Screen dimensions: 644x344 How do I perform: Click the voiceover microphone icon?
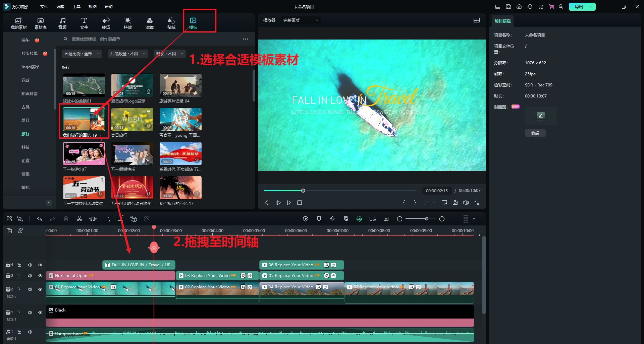pyautogui.click(x=332, y=219)
